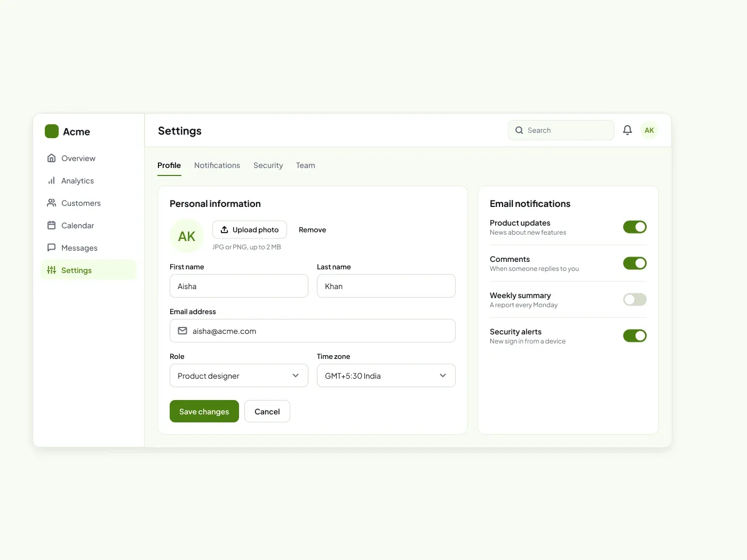Click the Settings sliders icon
This screenshot has width=747, height=560.
[x=52, y=270]
